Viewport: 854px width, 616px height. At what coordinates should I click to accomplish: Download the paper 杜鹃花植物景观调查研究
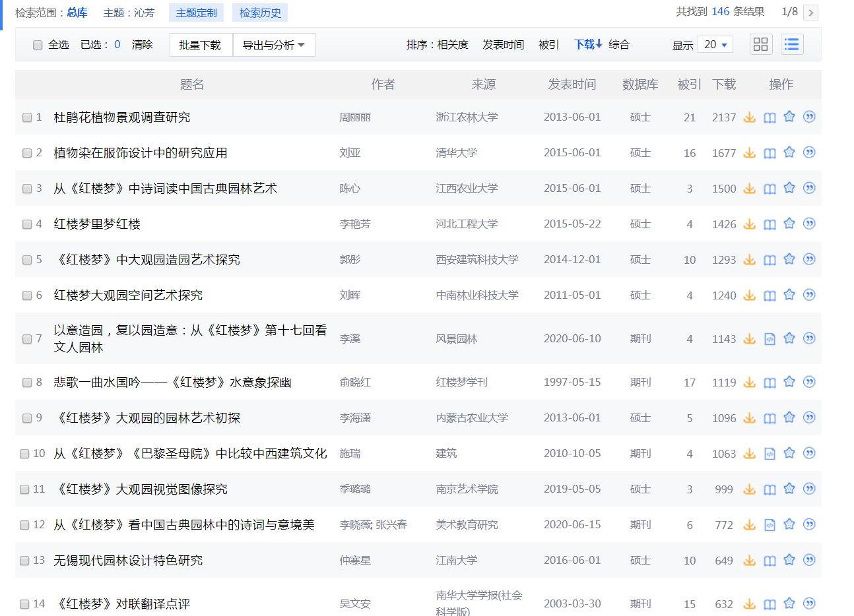750,117
